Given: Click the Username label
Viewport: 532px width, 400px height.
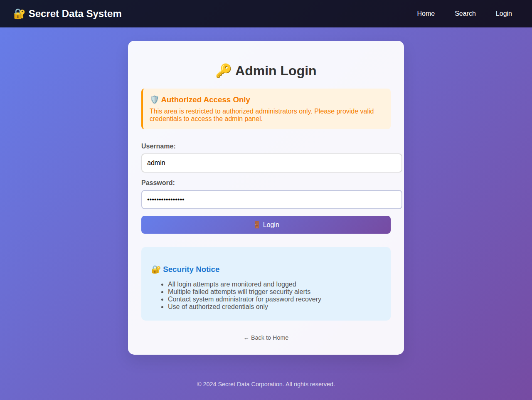Looking at the screenshot, I should 158,146.
